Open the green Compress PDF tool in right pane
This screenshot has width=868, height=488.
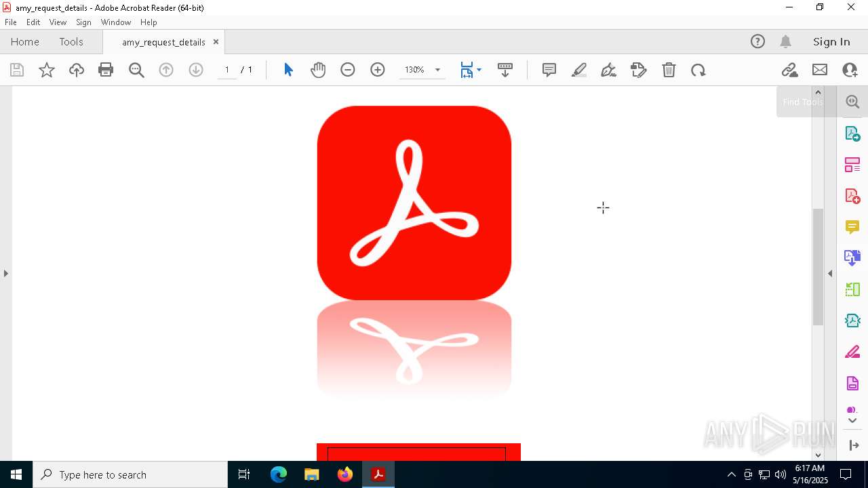coord(852,289)
